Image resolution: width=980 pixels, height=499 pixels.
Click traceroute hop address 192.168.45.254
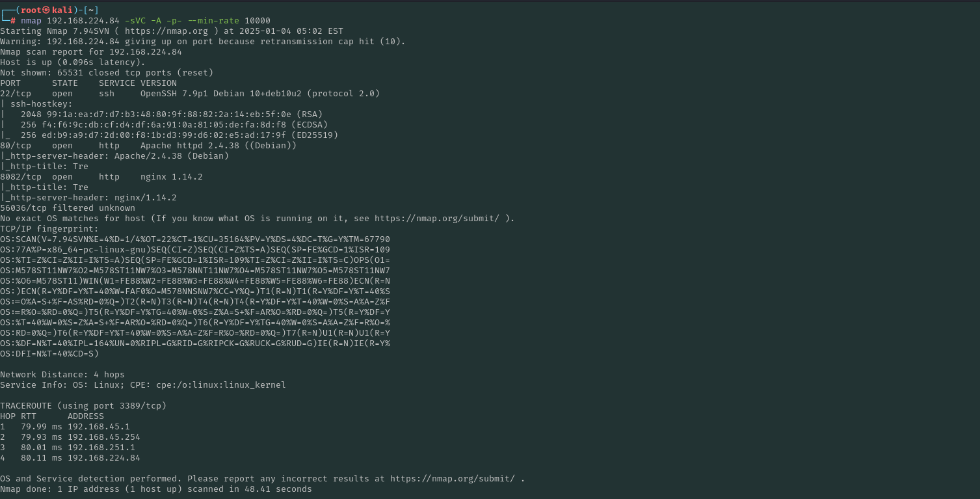pos(104,437)
